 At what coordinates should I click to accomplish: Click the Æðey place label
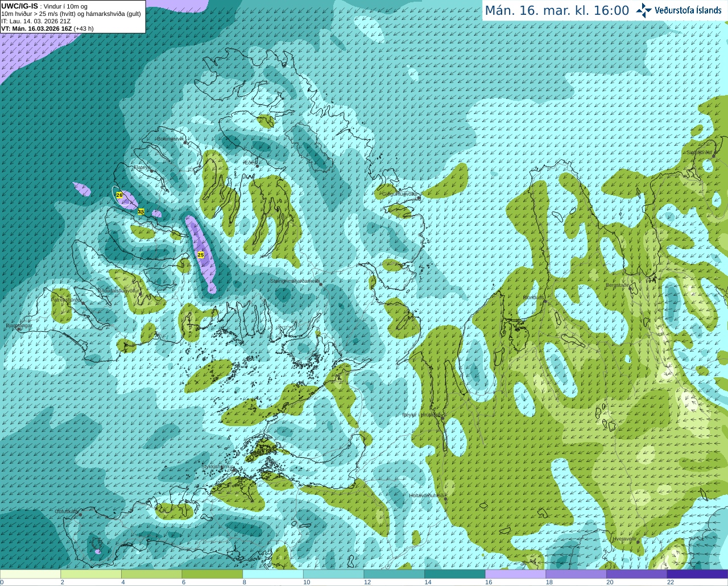pos(250,163)
